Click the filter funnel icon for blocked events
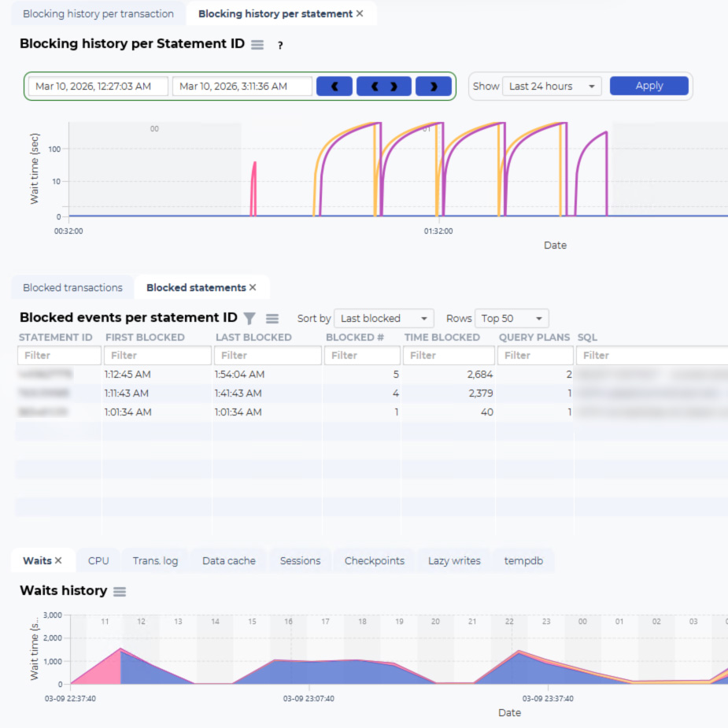The image size is (728, 728). (x=249, y=319)
